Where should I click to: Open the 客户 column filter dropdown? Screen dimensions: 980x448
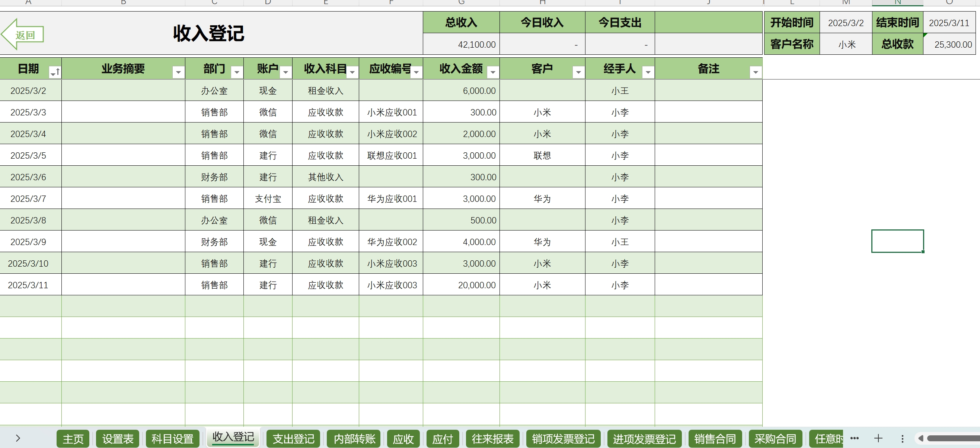point(578,72)
